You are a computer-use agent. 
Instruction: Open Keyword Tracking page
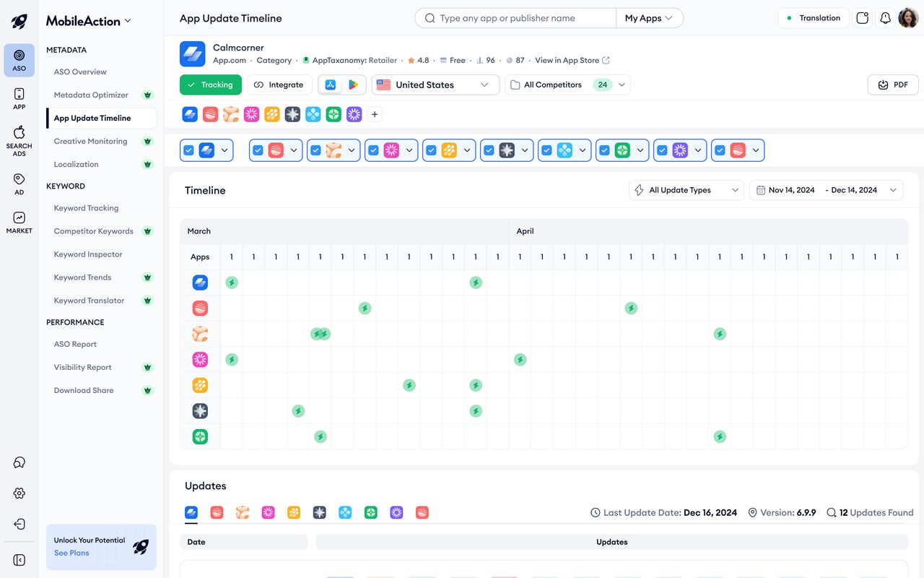pos(86,208)
